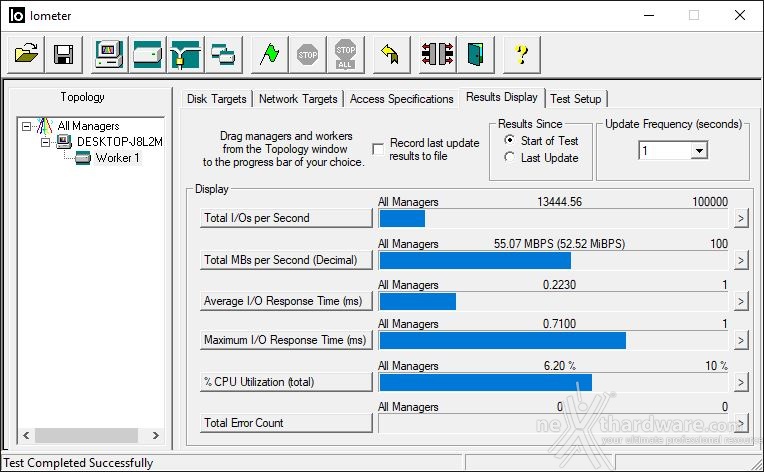This screenshot has width=764, height=472.
Task: Open arrow beside Total MBs per Second bar
Action: tap(741, 260)
